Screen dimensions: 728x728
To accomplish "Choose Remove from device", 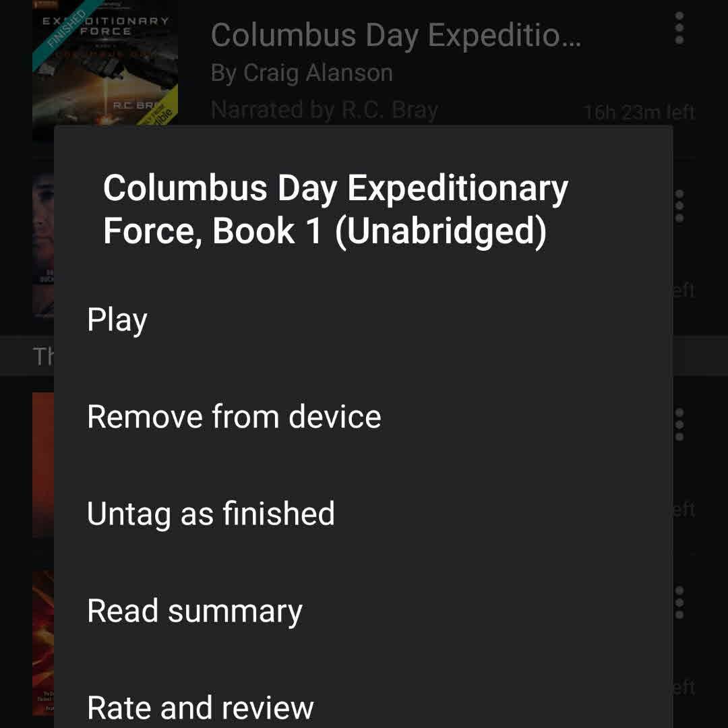I will point(234,417).
